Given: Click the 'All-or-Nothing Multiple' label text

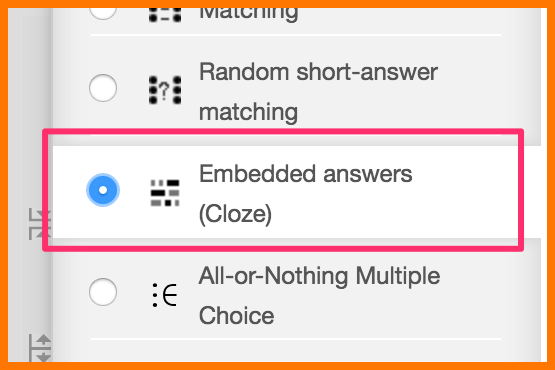Looking at the screenshot, I should [x=320, y=276].
